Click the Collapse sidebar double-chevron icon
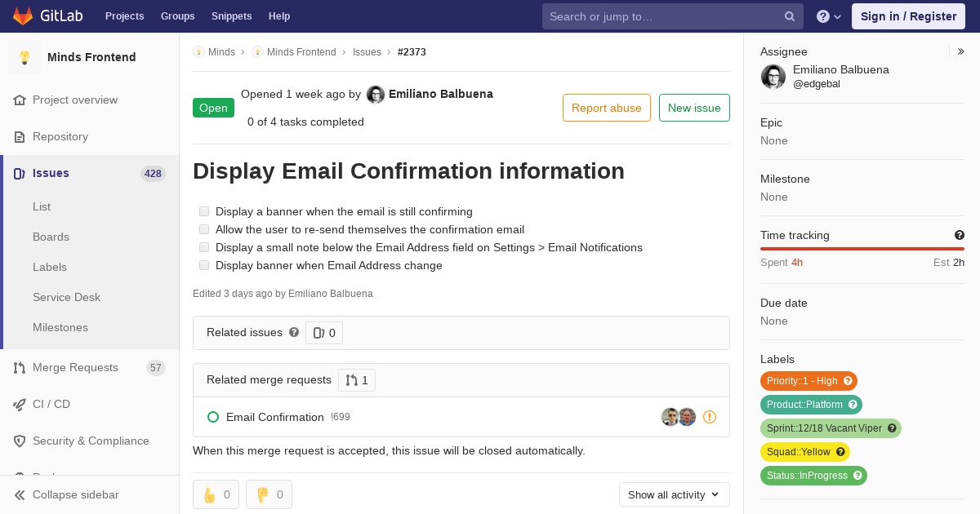Screen dimensions: 980x514 click(20, 494)
